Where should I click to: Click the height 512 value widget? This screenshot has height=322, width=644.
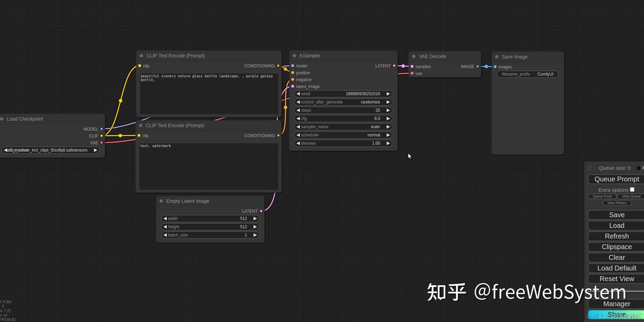[210, 227]
